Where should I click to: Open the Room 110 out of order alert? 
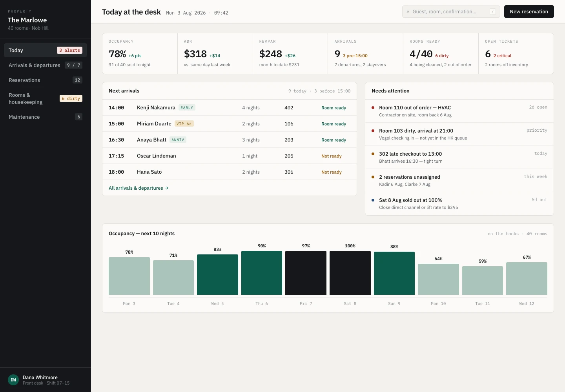[459, 111]
